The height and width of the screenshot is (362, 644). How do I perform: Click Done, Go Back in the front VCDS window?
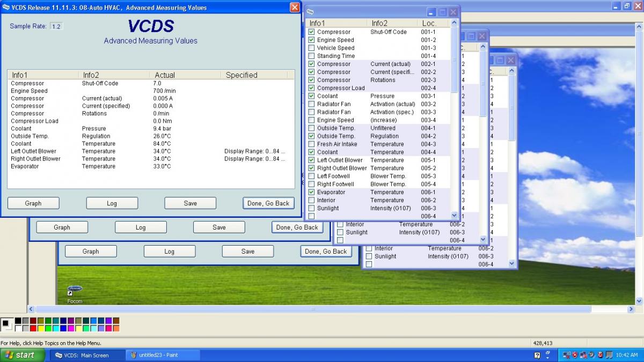268,203
